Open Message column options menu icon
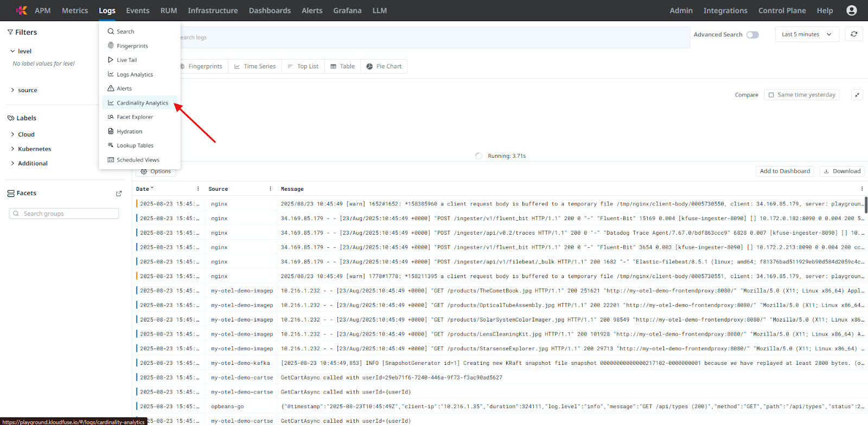 [x=862, y=189]
